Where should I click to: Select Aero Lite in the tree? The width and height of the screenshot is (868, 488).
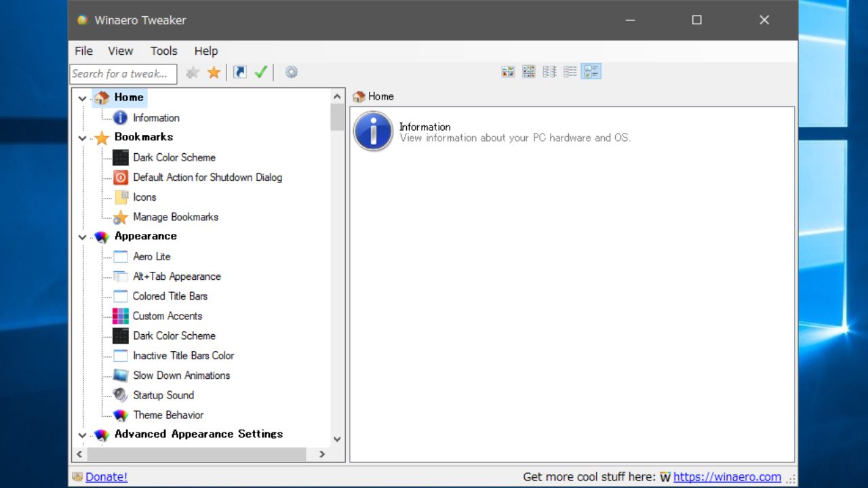152,257
